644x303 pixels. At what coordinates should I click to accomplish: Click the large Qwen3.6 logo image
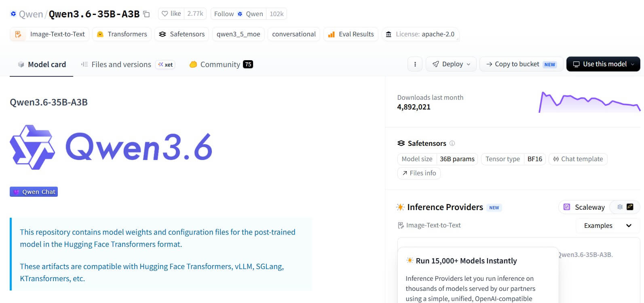(x=111, y=147)
